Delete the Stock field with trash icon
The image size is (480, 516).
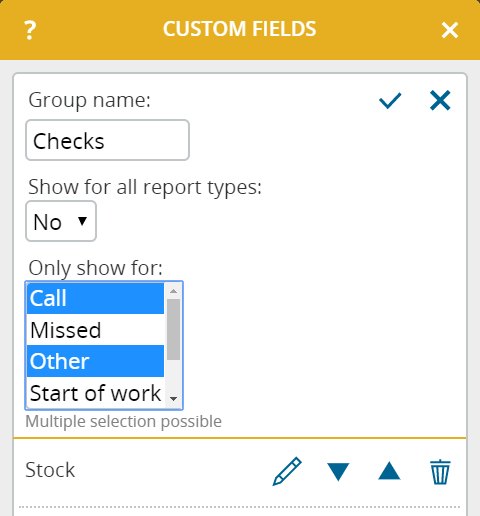[440, 471]
